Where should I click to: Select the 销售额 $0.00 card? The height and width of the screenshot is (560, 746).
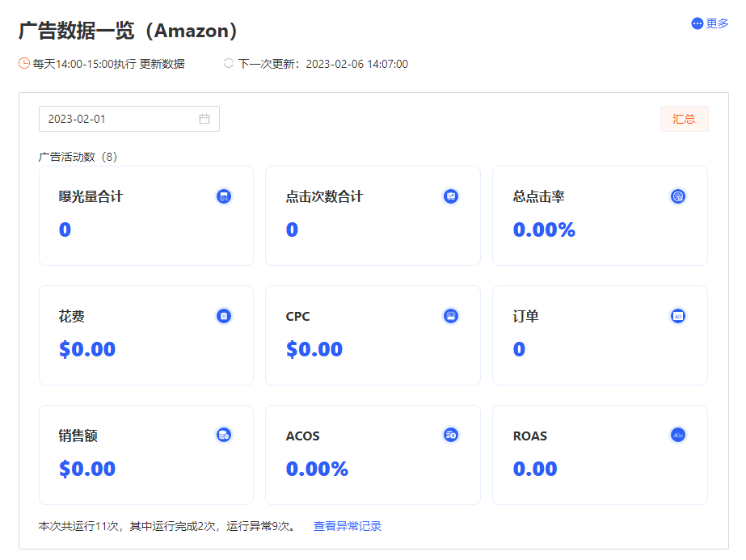click(146, 455)
